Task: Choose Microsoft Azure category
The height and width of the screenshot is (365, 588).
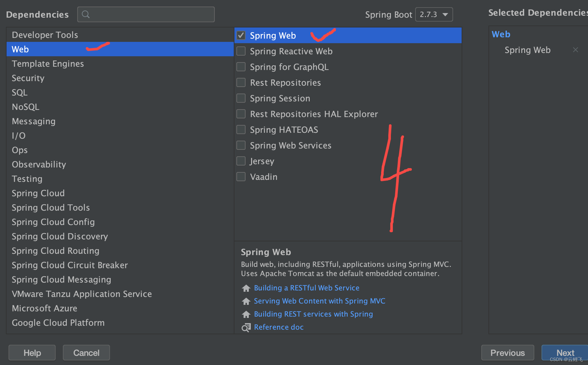Action: (x=120, y=308)
